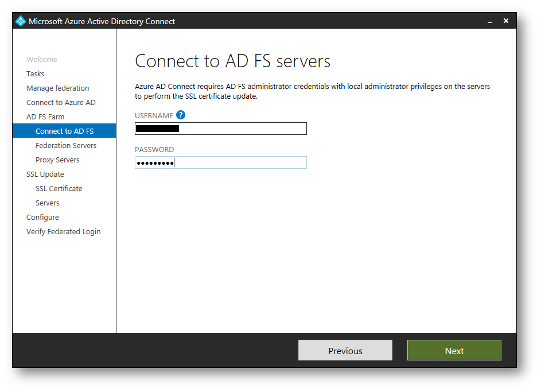Open Verify Federated Login step
Viewport: 541px width, 392px height.
click(x=64, y=232)
